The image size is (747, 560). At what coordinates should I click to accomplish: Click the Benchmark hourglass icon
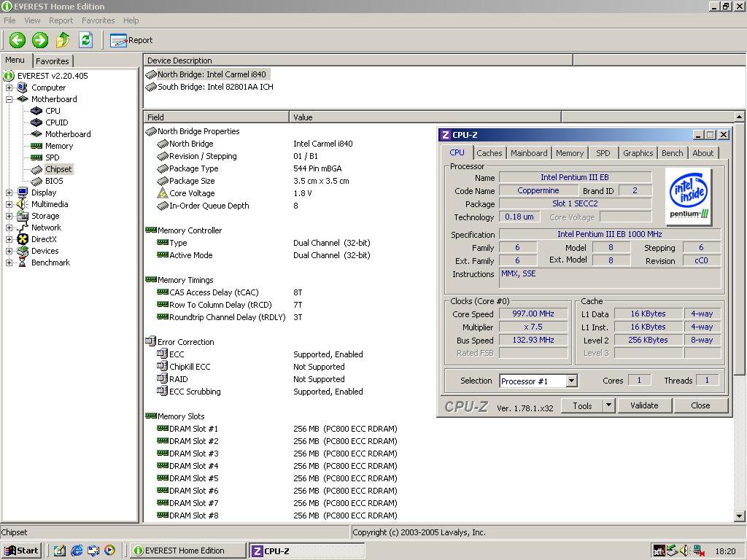click(x=23, y=262)
